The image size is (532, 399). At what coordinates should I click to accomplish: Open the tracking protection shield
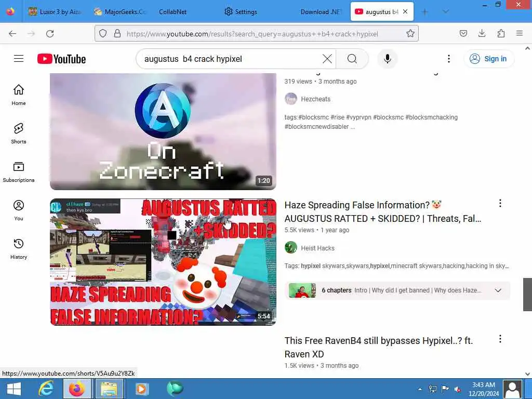103,34
